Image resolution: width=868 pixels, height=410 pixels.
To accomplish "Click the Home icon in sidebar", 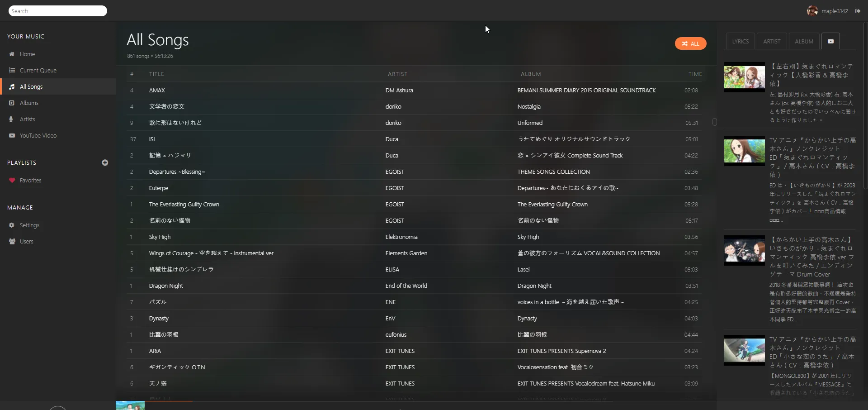I will (x=12, y=54).
